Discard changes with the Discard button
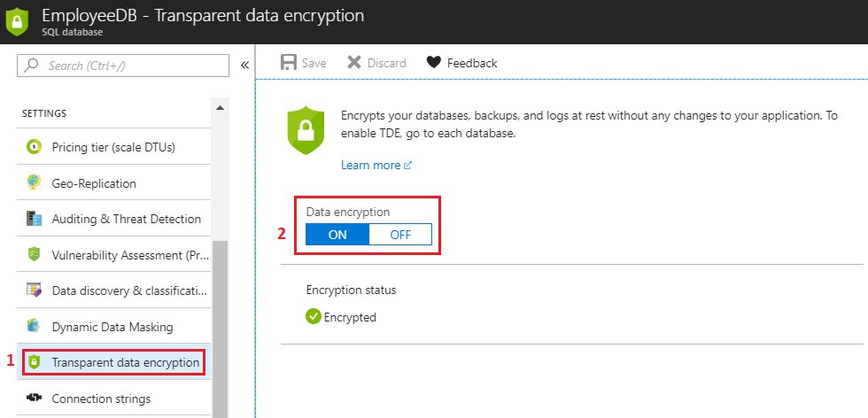The width and height of the screenshot is (868, 418). point(376,63)
